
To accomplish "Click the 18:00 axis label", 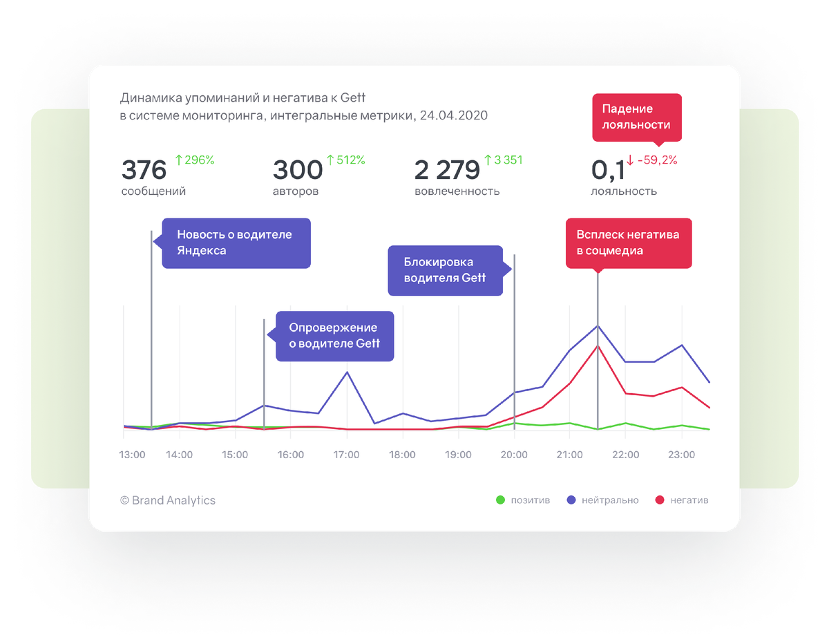I will [402, 455].
